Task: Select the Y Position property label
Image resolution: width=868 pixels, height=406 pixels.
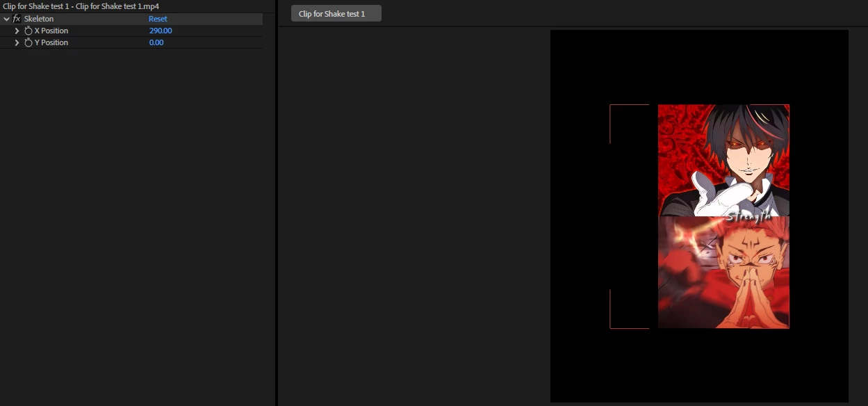Action: click(51, 42)
